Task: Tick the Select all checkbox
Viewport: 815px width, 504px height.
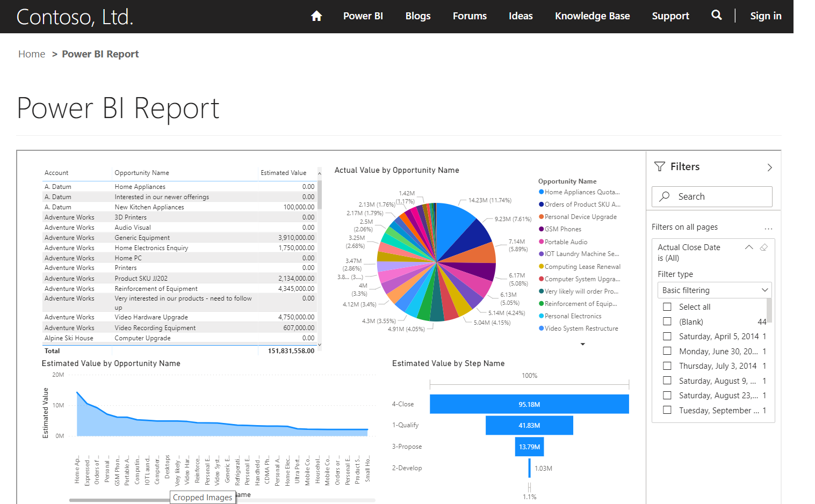Action: click(x=667, y=307)
